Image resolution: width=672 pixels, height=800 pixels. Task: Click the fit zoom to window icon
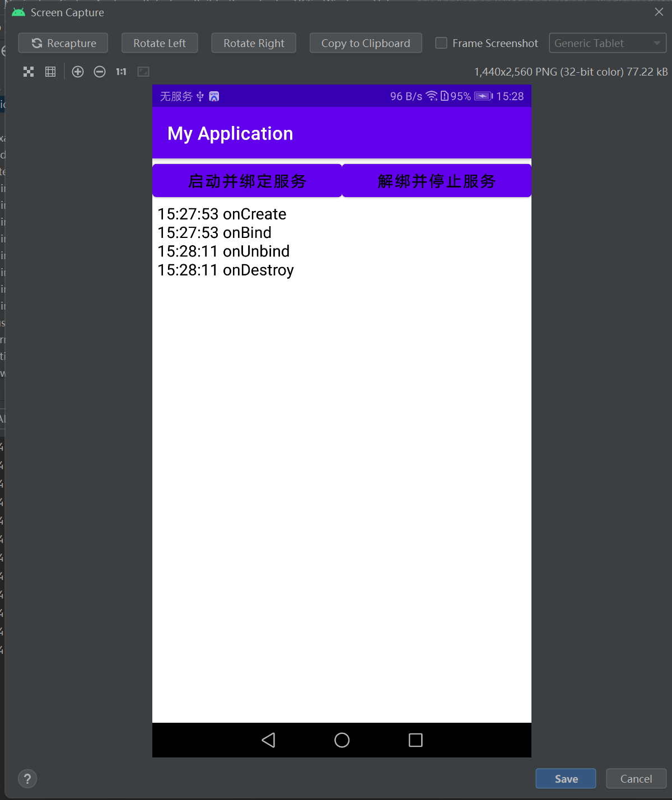[x=29, y=72]
